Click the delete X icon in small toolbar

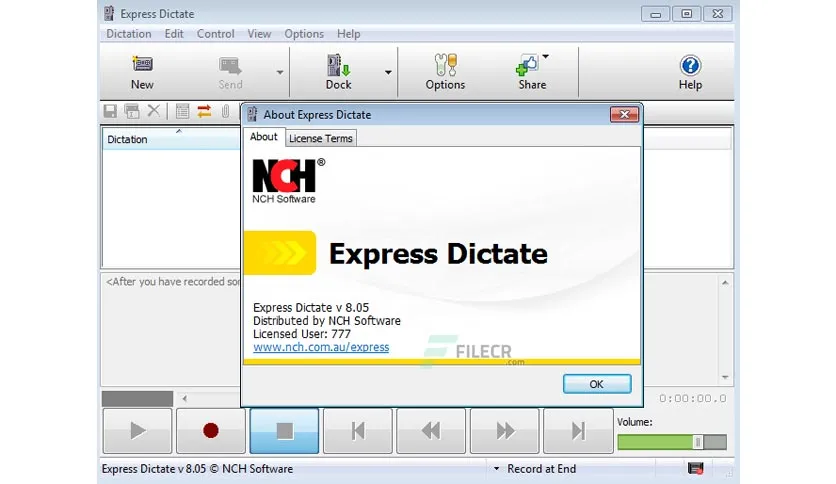(154, 111)
